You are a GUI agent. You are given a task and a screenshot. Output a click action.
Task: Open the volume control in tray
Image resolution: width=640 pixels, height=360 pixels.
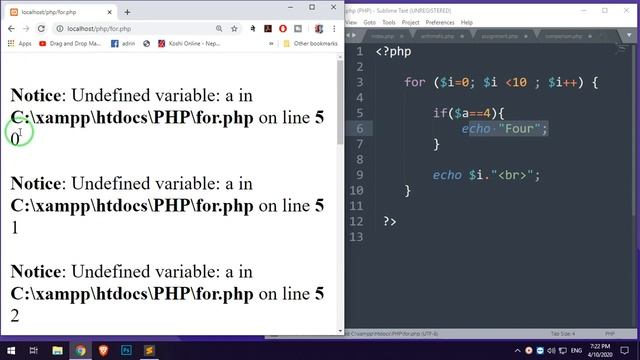pyautogui.click(x=551, y=351)
